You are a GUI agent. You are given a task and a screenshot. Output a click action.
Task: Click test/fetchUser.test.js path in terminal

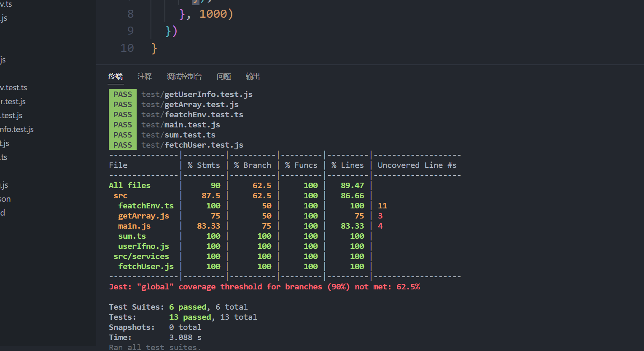click(x=192, y=145)
